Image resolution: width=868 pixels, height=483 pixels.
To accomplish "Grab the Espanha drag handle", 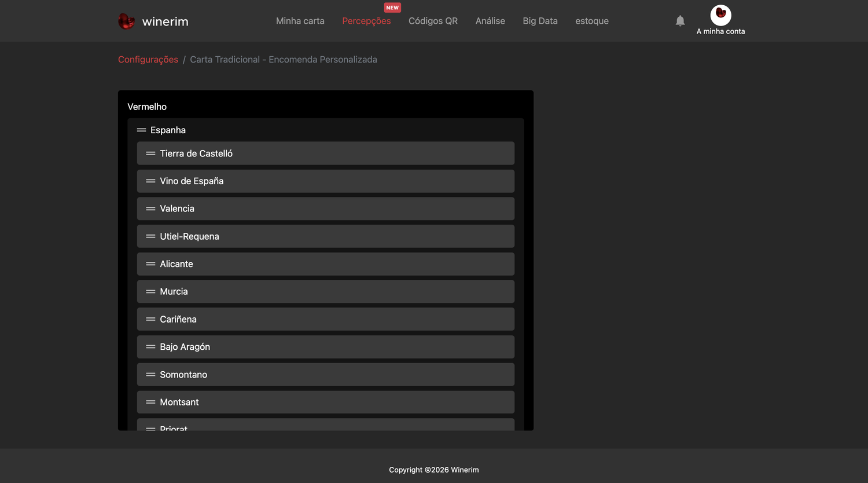I will pyautogui.click(x=141, y=130).
